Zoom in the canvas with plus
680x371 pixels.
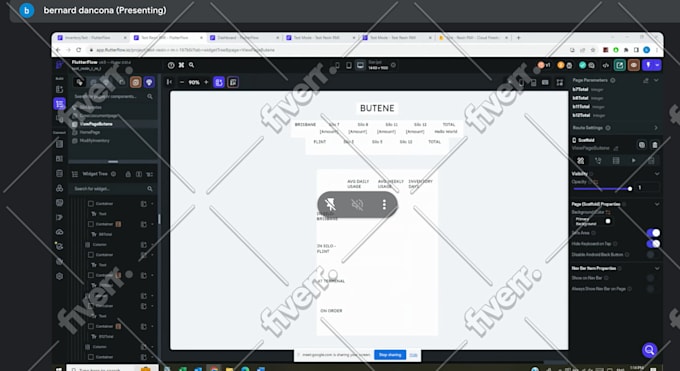click(x=206, y=82)
